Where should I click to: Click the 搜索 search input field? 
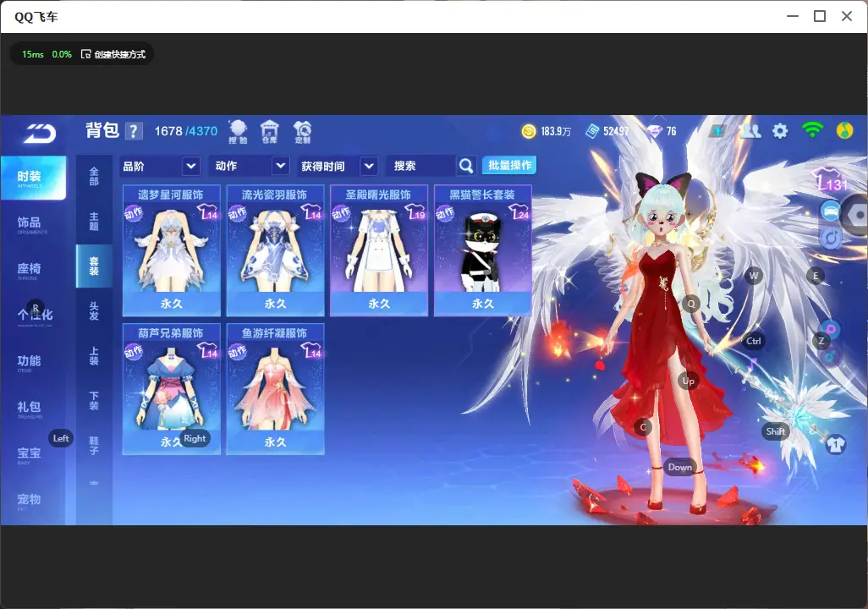point(422,166)
